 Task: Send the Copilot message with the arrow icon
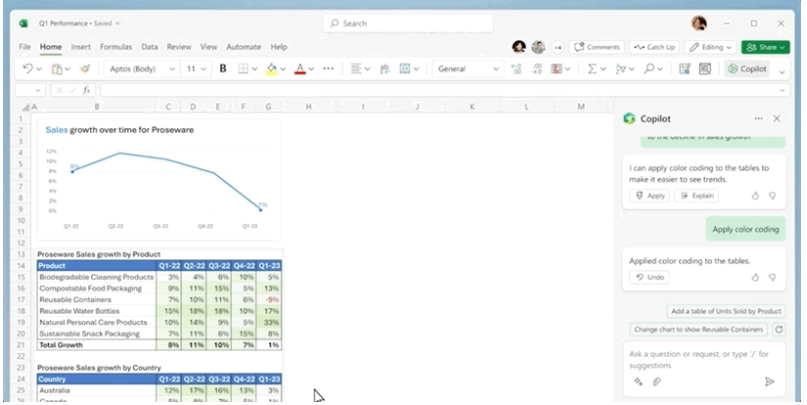tap(769, 381)
